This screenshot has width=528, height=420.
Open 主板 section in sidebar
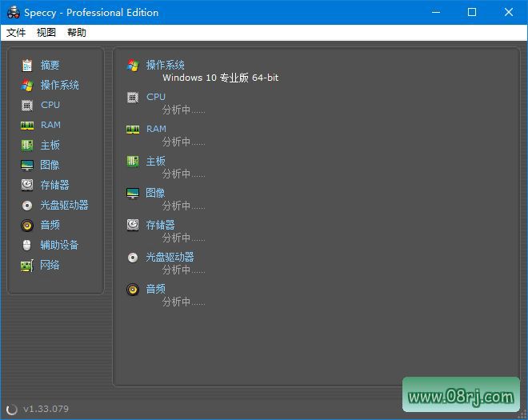click(x=50, y=145)
